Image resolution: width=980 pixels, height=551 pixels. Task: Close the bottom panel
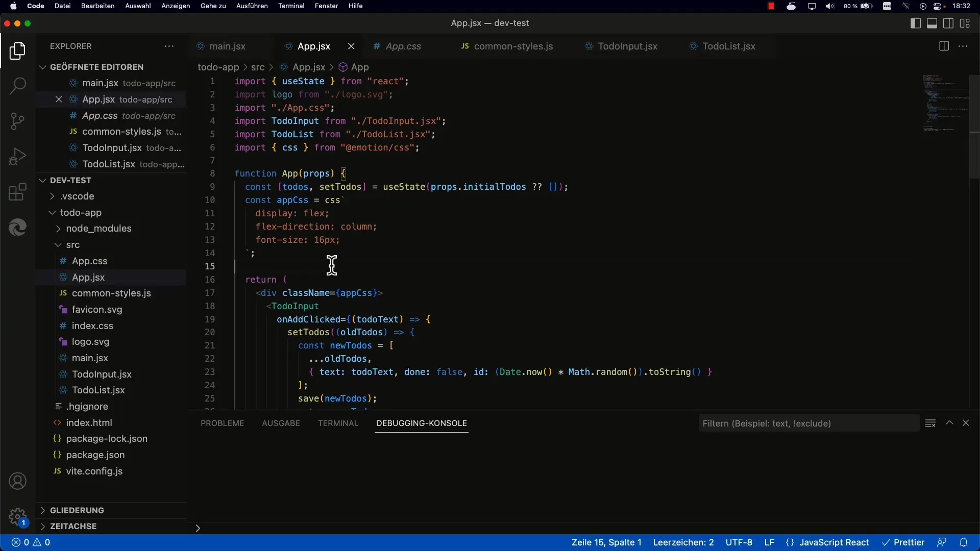tap(966, 423)
